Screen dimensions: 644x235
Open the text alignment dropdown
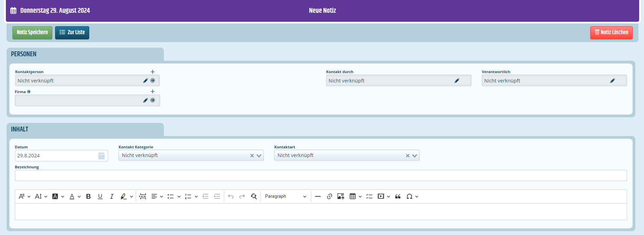pyautogui.click(x=157, y=196)
